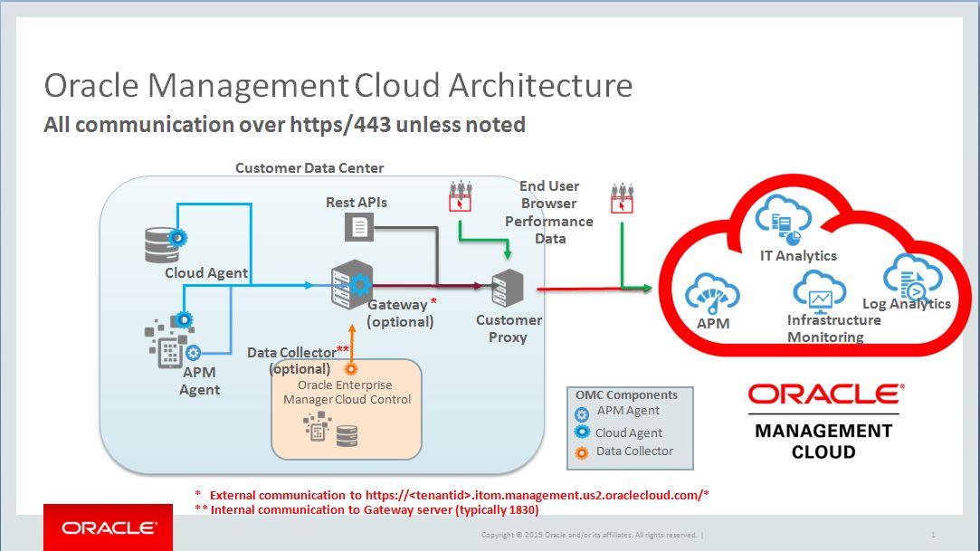
Task: Click the Oracle Management Cloud logo
Action: (x=823, y=423)
